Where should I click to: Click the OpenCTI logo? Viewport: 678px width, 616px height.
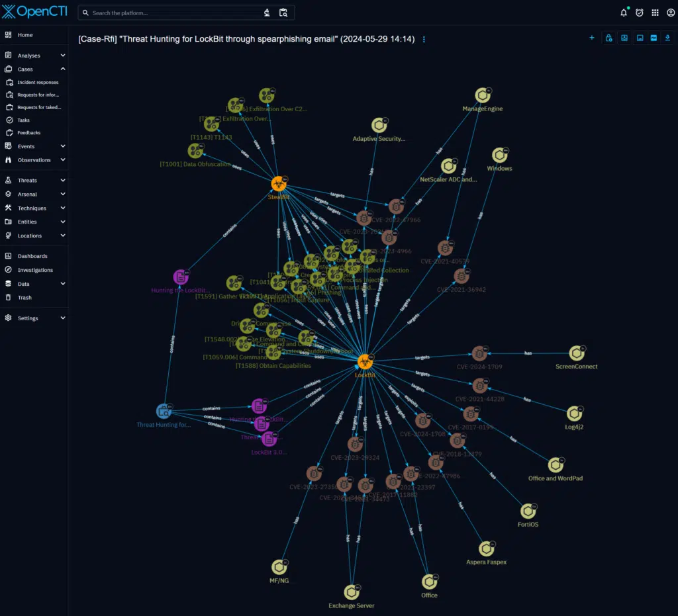[34, 11]
